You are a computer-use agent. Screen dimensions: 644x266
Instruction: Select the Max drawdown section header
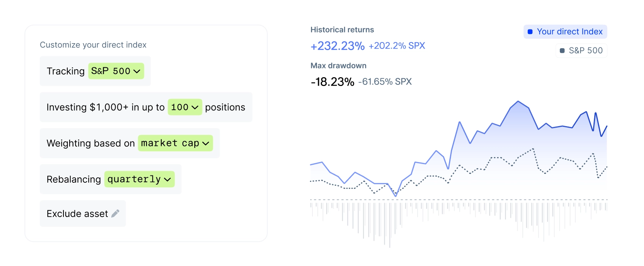click(x=338, y=65)
